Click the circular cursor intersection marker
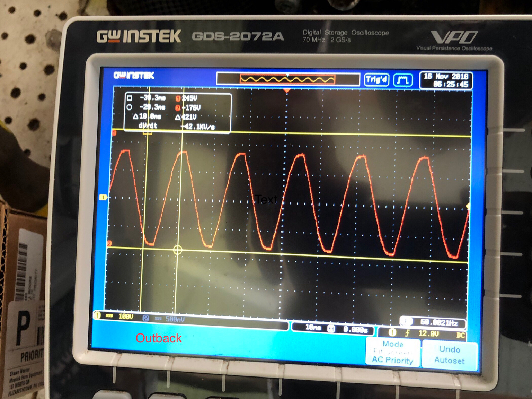Viewport: 532px width, 399px height. click(177, 250)
